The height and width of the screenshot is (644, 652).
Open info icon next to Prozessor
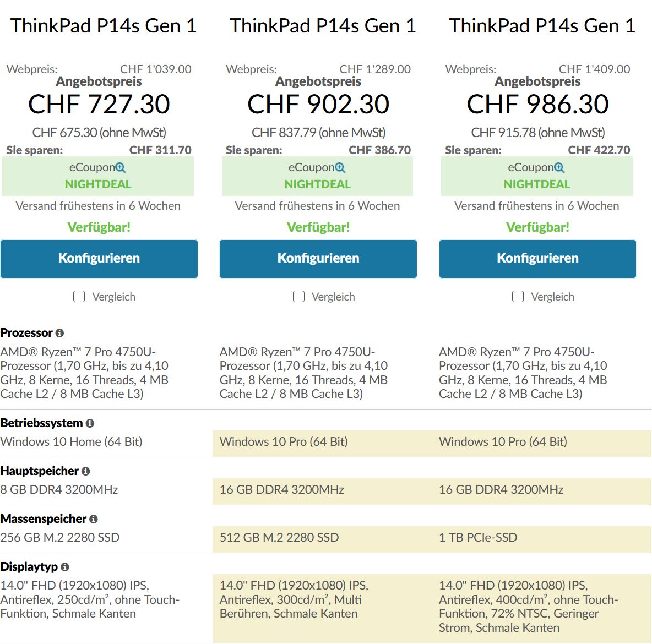[59, 333]
